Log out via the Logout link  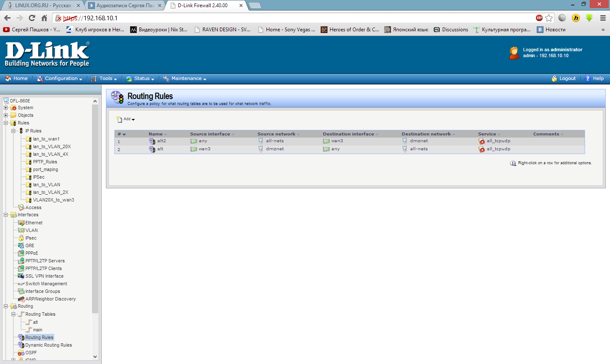point(564,78)
